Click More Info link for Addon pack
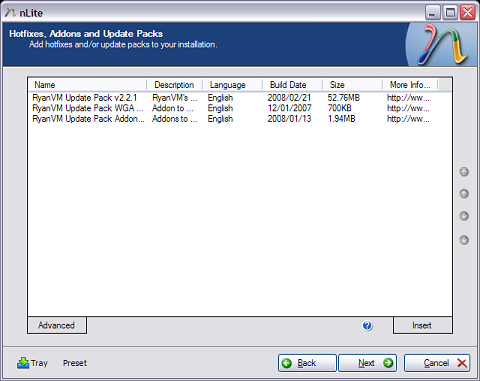 pyautogui.click(x=408, y=119)
